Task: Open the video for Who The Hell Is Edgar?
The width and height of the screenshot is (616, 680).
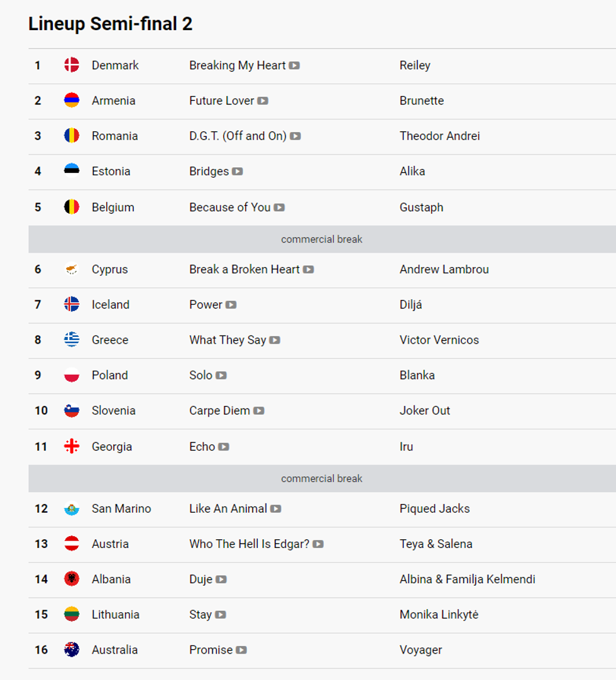Action: click(x=318, y=544)
